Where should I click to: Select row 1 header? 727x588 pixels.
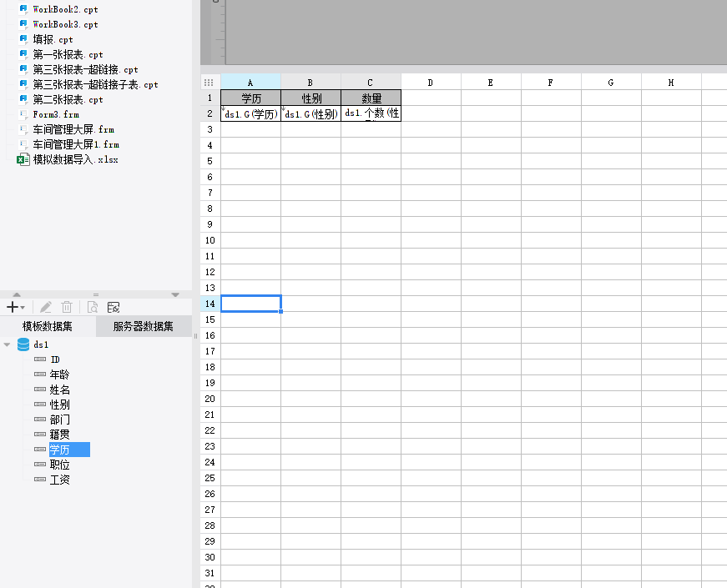click(210, 98)
